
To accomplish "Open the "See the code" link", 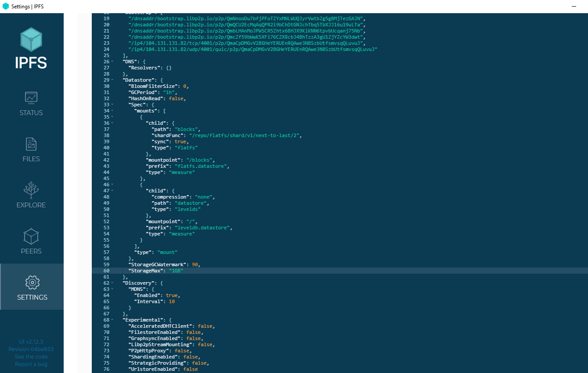I will (31, 357).
